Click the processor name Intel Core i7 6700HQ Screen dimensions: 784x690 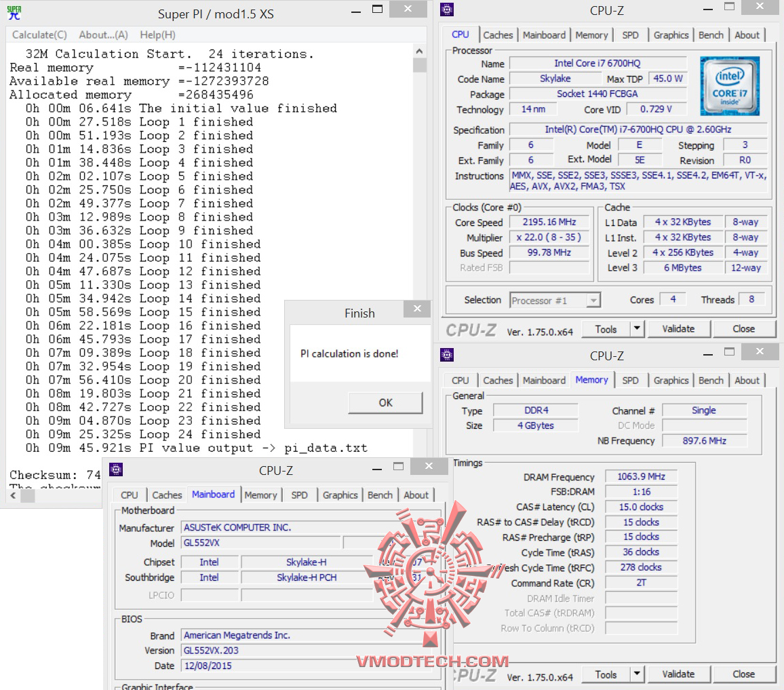(x=597, y=63)
